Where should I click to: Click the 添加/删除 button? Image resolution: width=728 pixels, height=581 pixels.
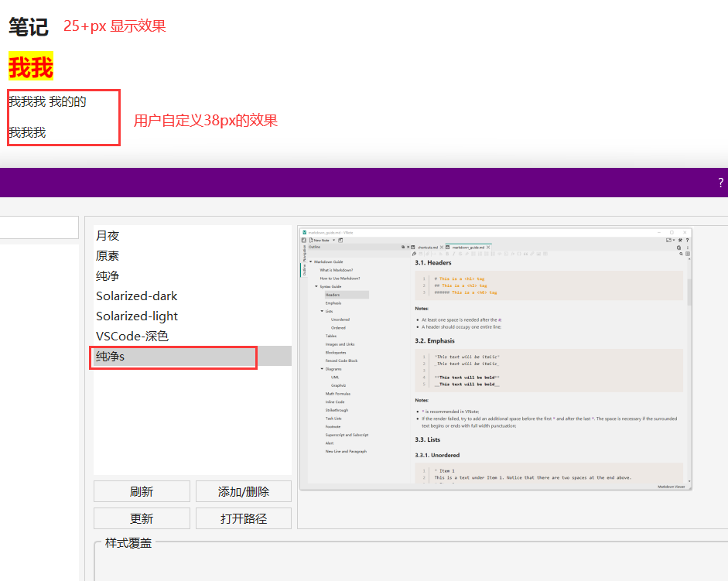(x=243, y=490)
